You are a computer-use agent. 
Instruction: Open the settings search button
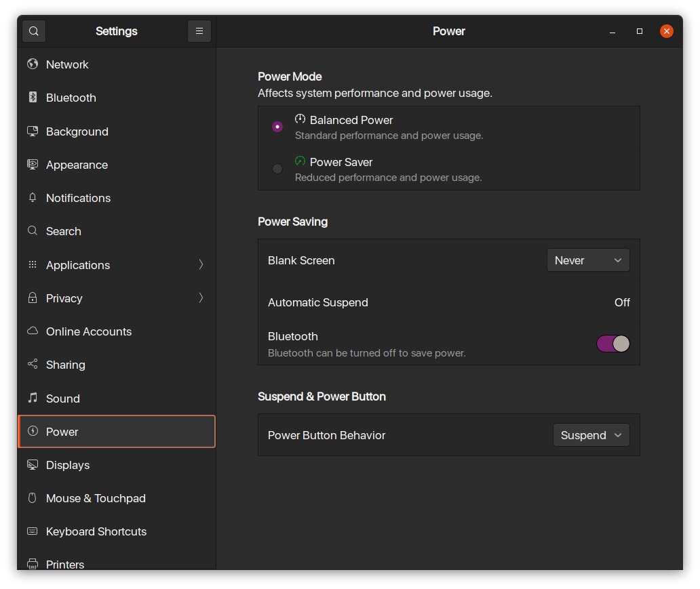33,31
